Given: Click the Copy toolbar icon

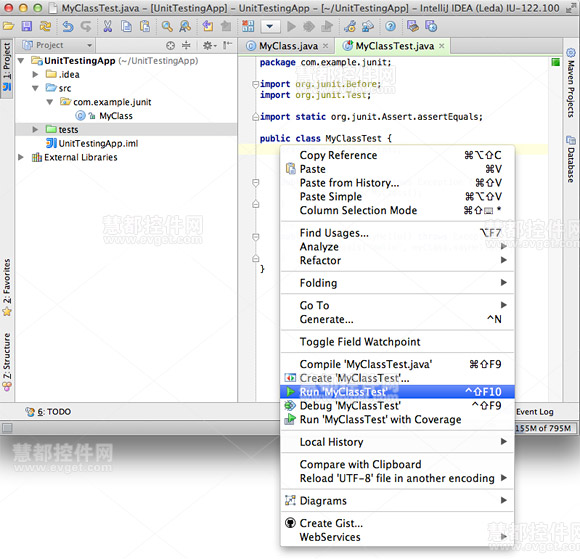Looking at the screenshot, I should [x=127, y=26].
